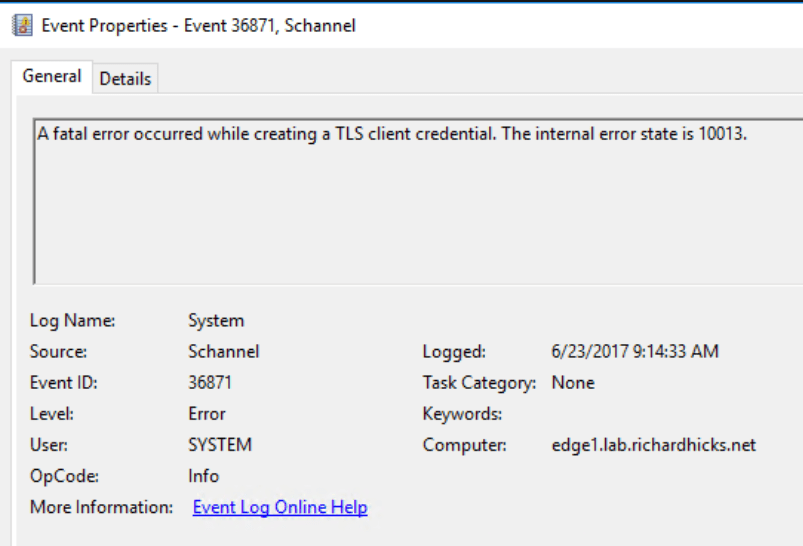Click the Level value Error
The width and height of the screenshot is (803, 546).
tap(207, 413)
